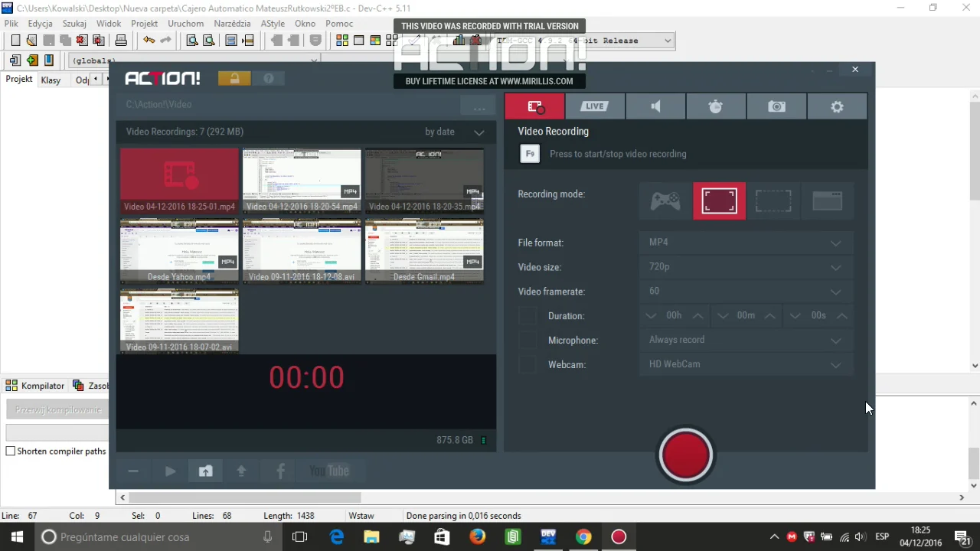Start recording with the red record button
Image resolution: width=980 pixels, height=551 pixels.
[x=686, y=455]
